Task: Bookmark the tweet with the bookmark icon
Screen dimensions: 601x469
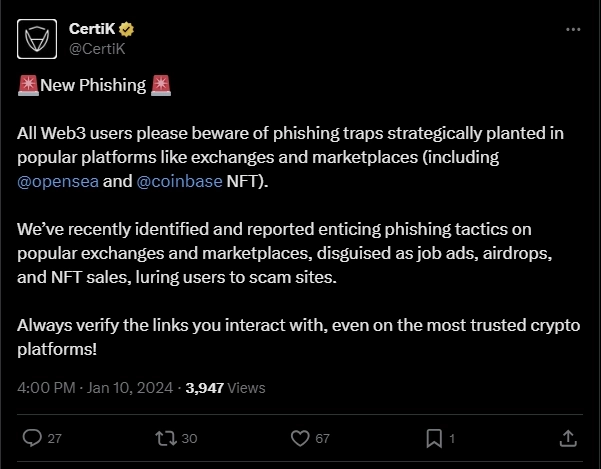Action: [x=434, y=438]
